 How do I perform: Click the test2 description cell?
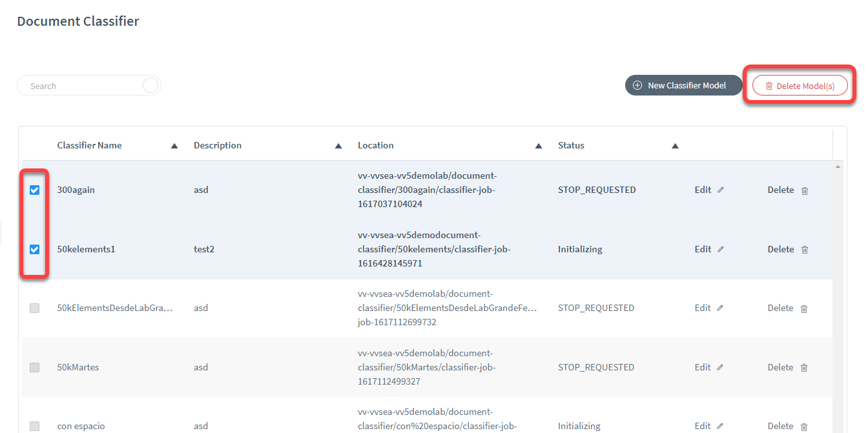(204, 249)
